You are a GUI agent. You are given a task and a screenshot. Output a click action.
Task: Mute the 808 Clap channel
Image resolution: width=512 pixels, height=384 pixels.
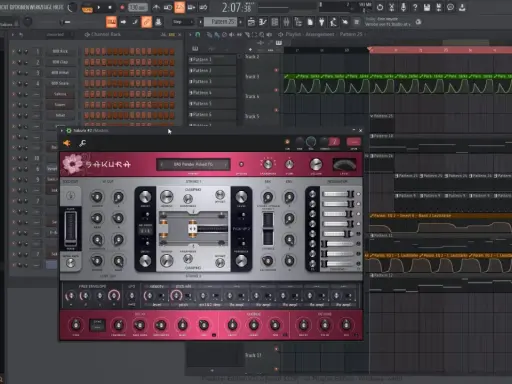pyautogui.click(x=14, y=62)
